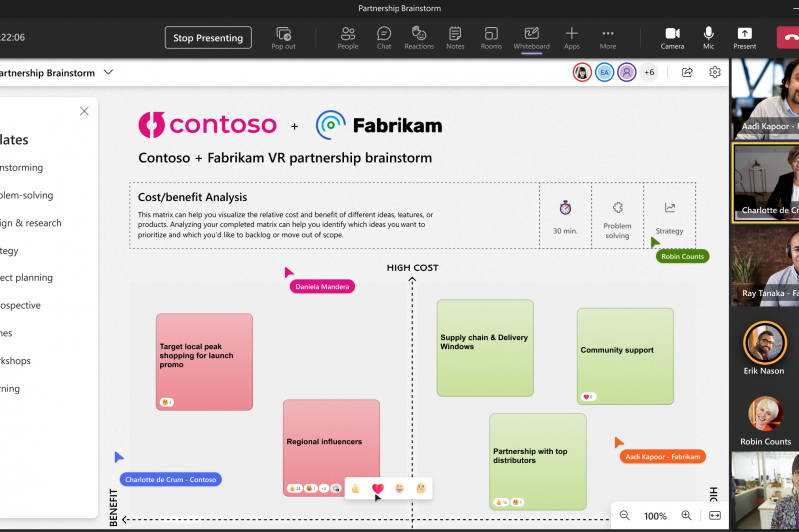
Task: Click the Stop Presenting button
Action: point(208,38)
